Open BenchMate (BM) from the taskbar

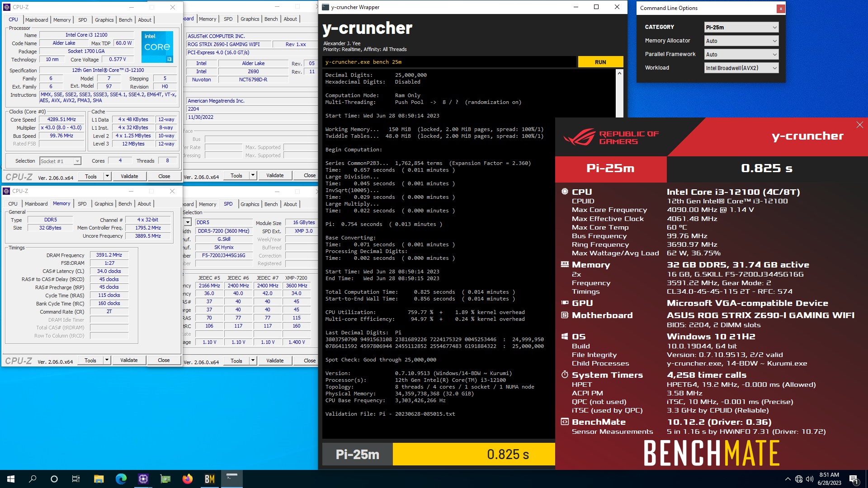point(209,479)
